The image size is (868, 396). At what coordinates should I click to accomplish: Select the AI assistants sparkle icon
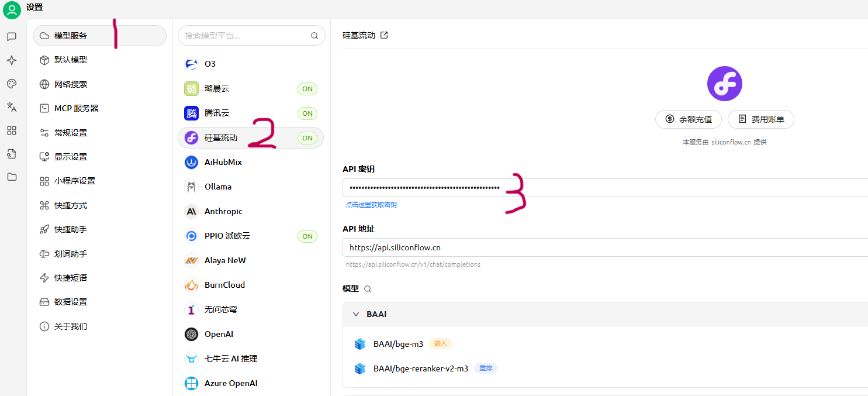[12, 60]
